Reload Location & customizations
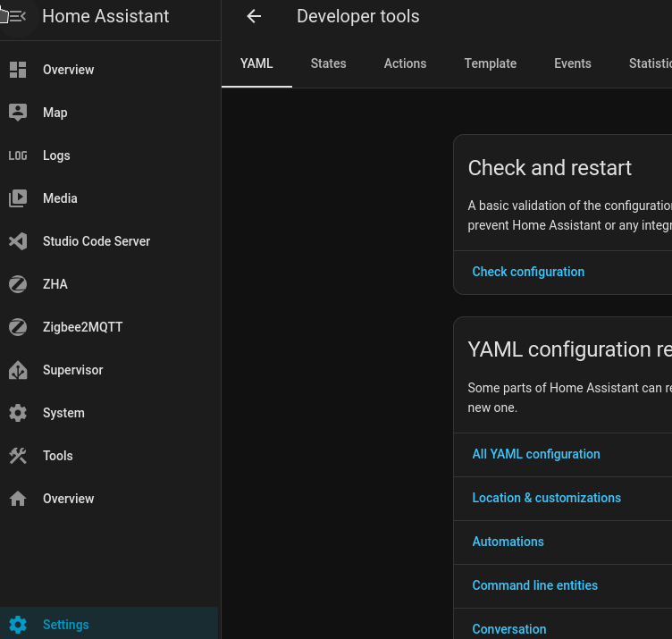Screen dimensions: 672x639 tap(546, 498)
